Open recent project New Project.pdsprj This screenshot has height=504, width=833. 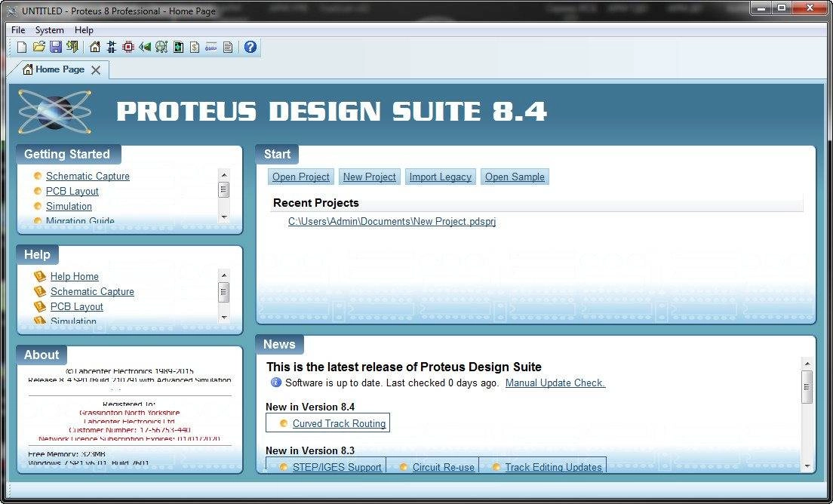(392, 222)
